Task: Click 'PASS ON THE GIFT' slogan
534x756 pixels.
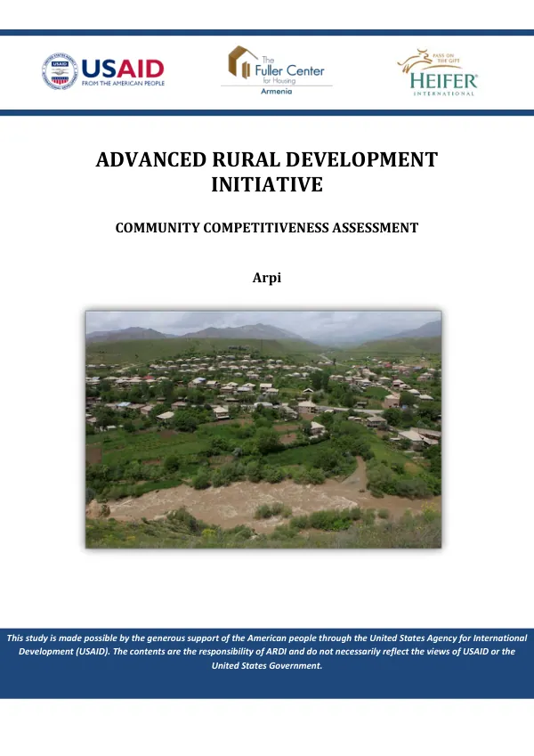Action: [446, 59]
